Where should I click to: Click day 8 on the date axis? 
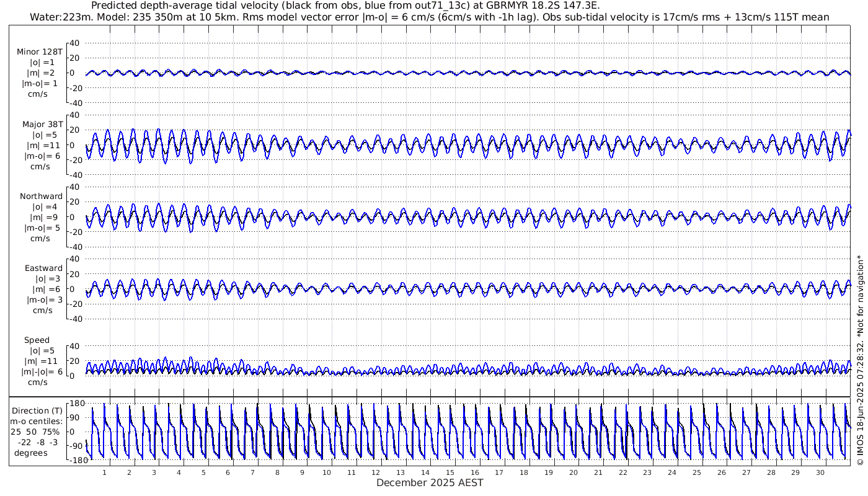point(277,472)
